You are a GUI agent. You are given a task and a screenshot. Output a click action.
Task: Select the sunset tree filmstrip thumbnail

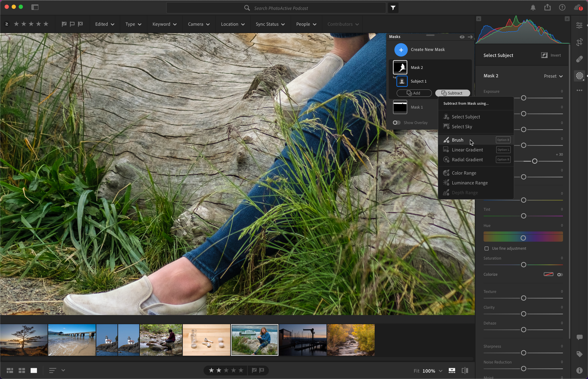click(24, 340)
